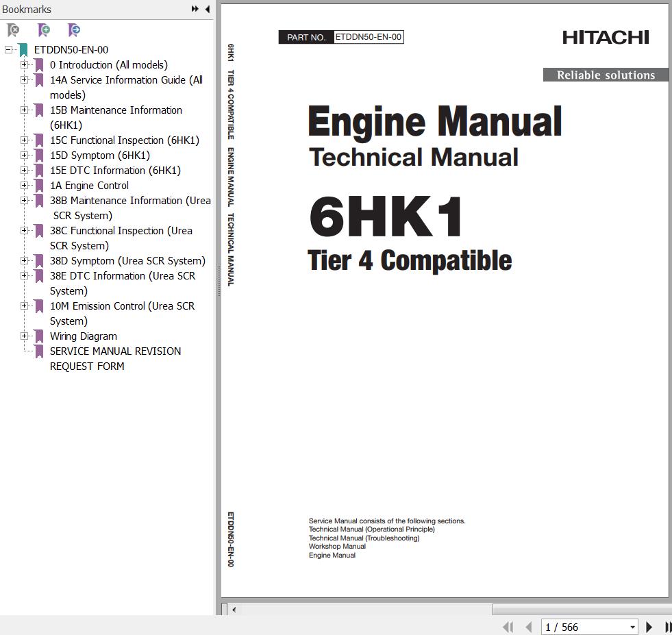The height and width of the screenshot is (635, 672).
Task: Expand 15B Maintenance Information (6HK1) bookmark
Action: pos(25,110)
